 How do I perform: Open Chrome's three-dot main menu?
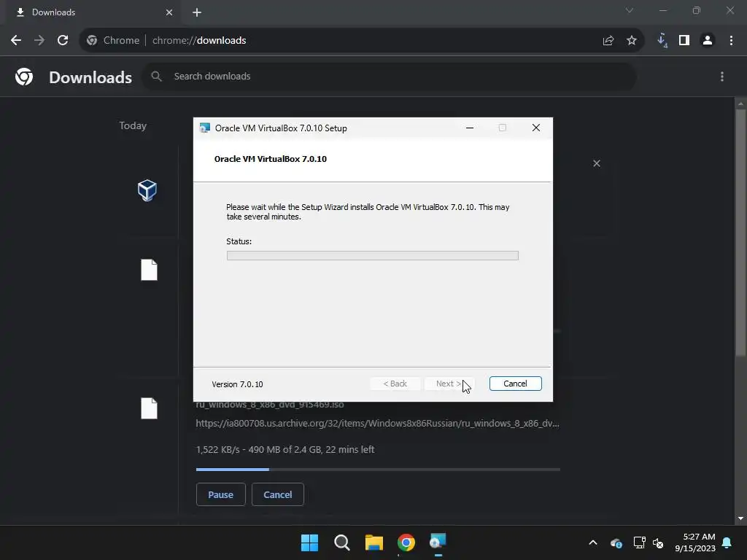(731, 41)
